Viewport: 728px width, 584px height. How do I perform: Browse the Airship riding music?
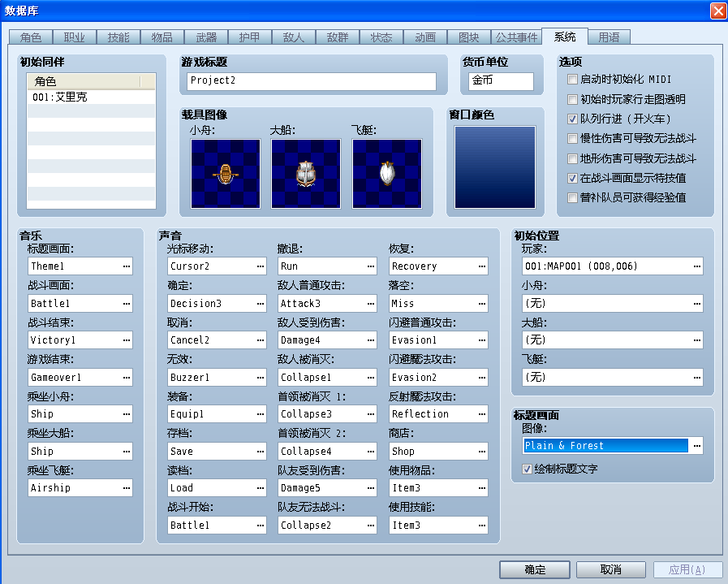(x=127, y=488)
